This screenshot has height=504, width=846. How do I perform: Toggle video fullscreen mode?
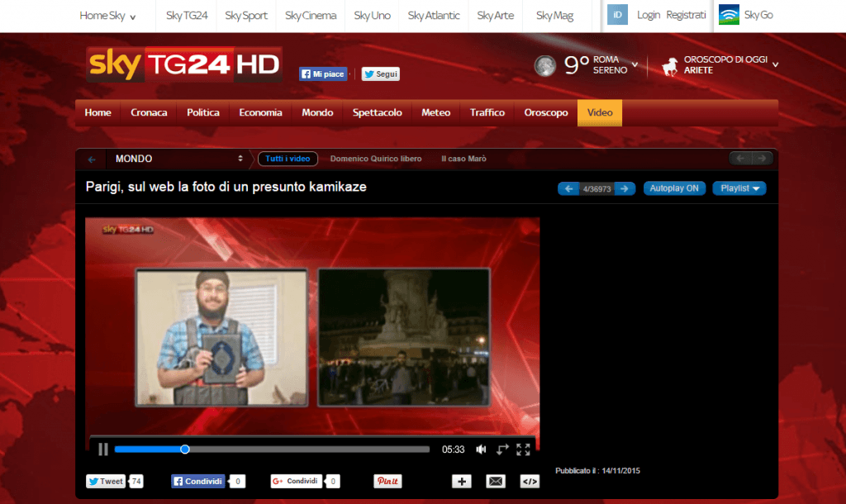coord(523,449)
